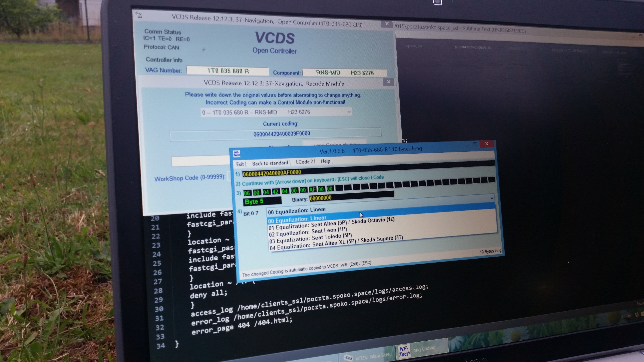Click the Bit 0-7 label in LCode
The width and height of the screenshot is (644, 362).
[251, 213]
